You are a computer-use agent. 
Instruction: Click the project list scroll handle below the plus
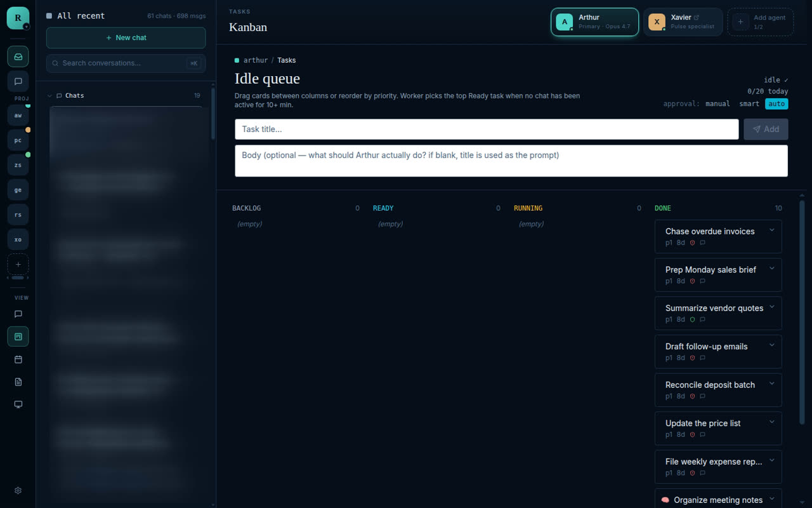click(x=18, y=277)
